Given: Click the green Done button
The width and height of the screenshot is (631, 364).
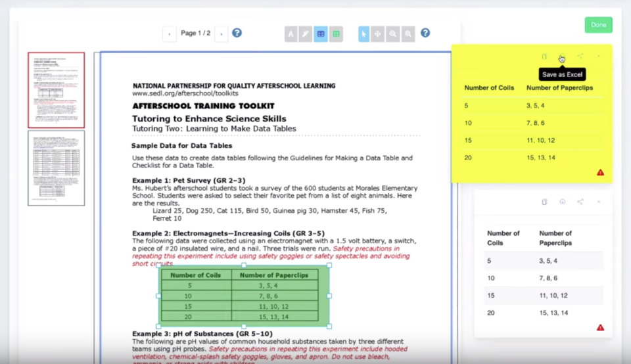Looking at the screenshot, I should (598, 25).
